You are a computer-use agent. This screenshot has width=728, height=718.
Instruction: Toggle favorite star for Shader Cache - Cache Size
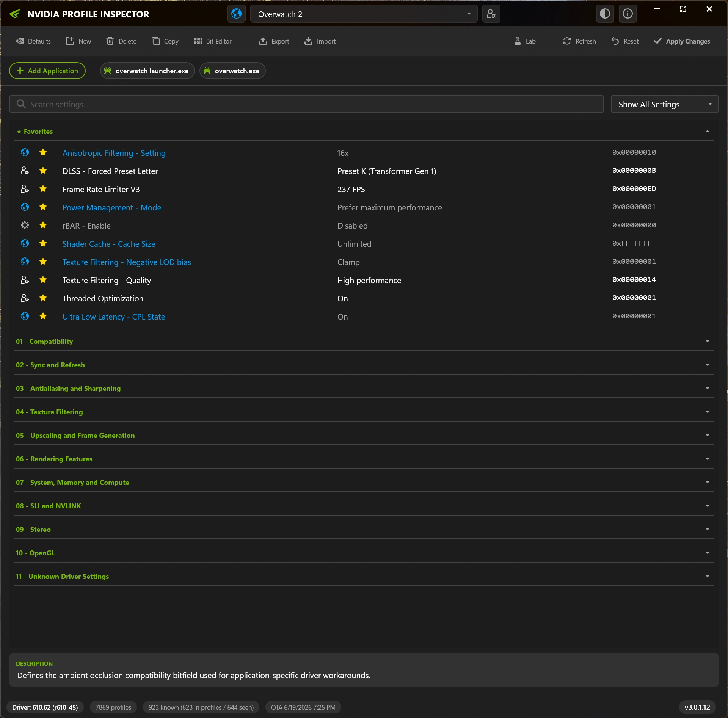43,243
